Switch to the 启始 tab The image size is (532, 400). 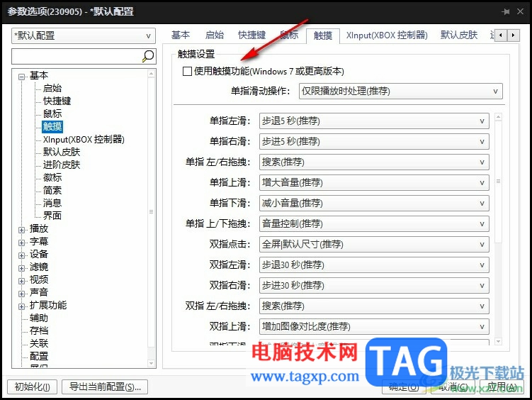pos(215,35)
